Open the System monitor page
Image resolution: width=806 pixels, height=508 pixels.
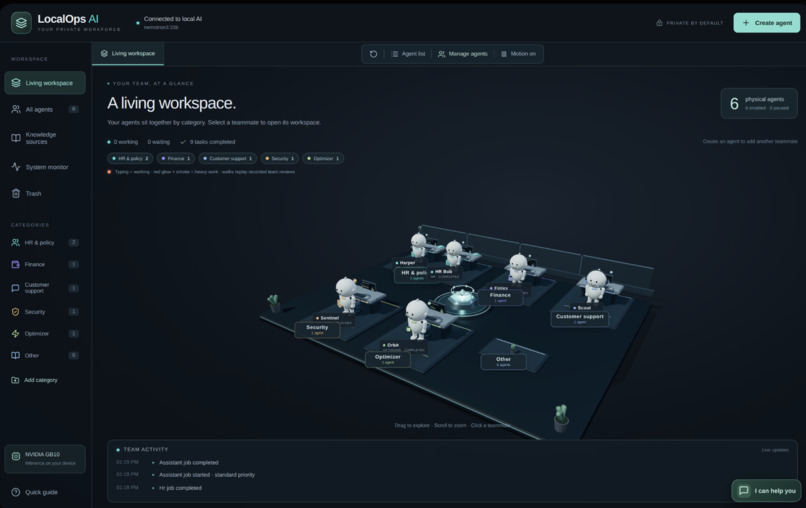pos(45,167)
